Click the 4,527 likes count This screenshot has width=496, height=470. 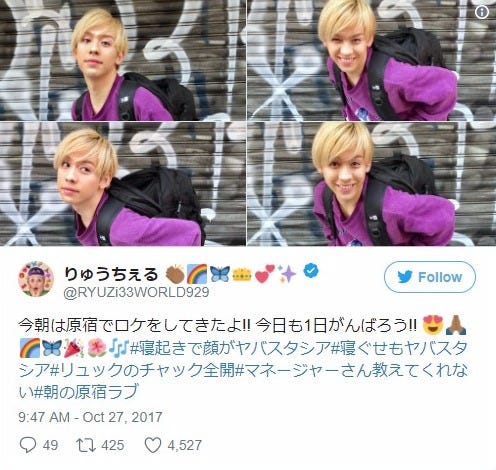tap(184, 445)
